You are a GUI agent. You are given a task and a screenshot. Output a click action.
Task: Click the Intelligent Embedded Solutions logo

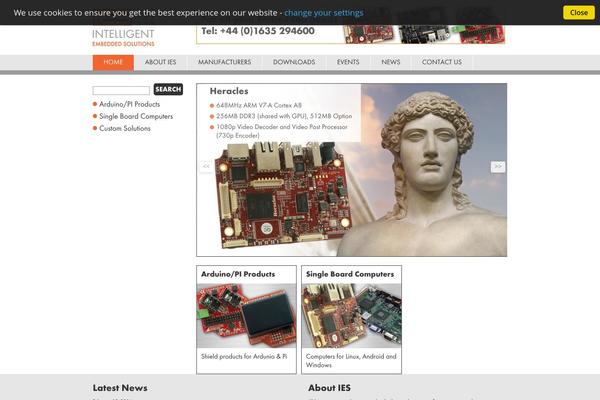123,38
